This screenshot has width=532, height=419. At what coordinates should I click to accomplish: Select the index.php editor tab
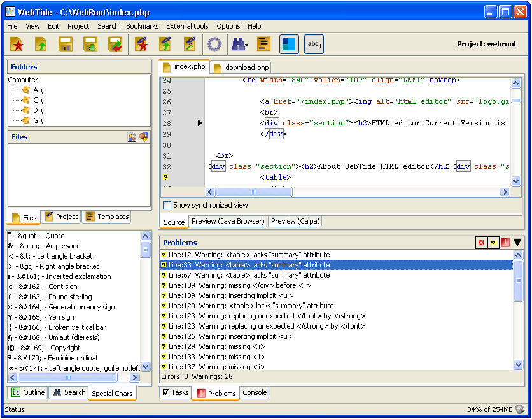(185, 67)
